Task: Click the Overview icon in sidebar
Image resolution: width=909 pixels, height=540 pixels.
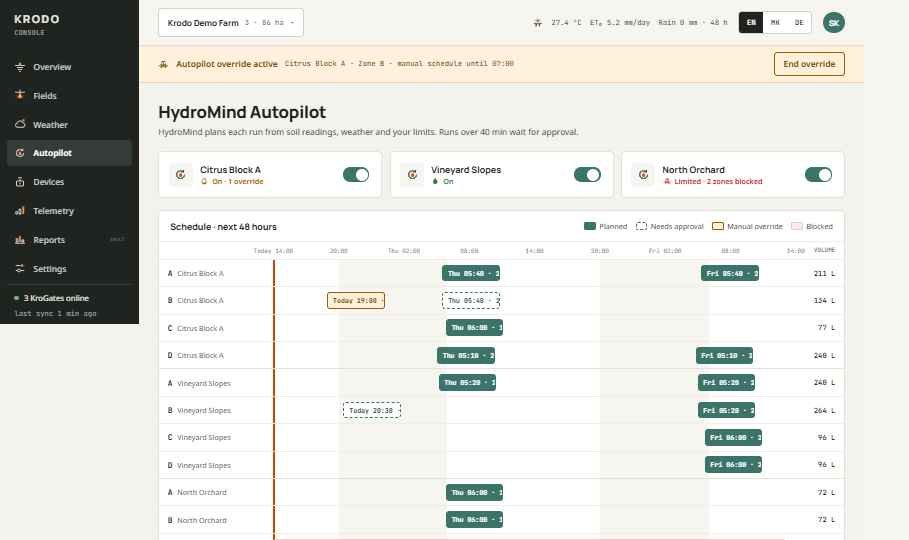Action: 20,67
